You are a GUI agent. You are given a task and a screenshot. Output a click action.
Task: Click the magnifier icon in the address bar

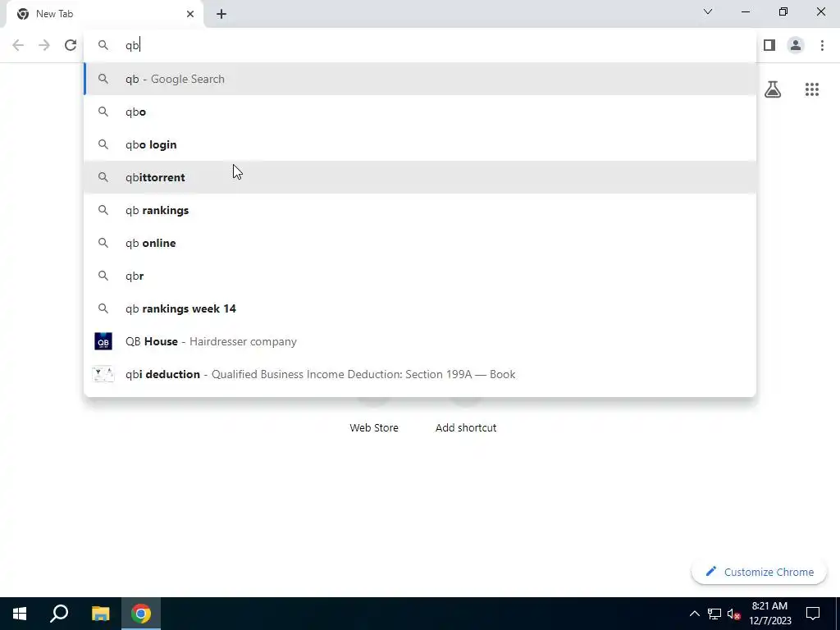(x=103, y=45)
